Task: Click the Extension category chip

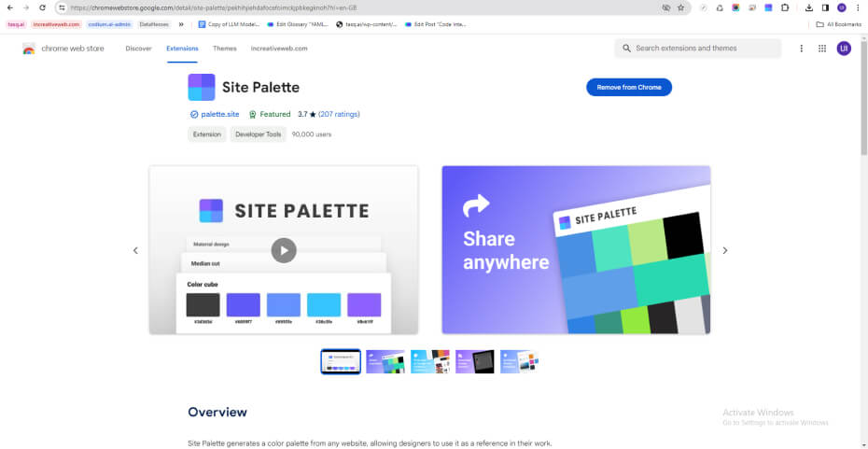Action: pos(207,134)
